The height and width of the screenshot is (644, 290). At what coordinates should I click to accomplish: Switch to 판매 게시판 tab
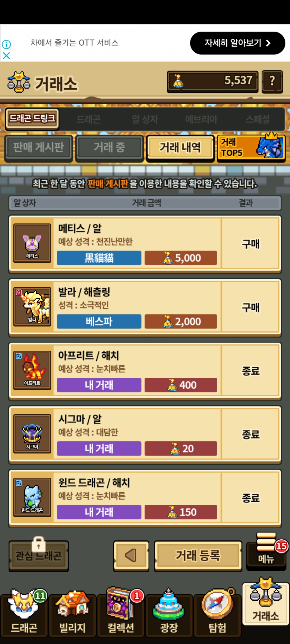coord(39,147)
